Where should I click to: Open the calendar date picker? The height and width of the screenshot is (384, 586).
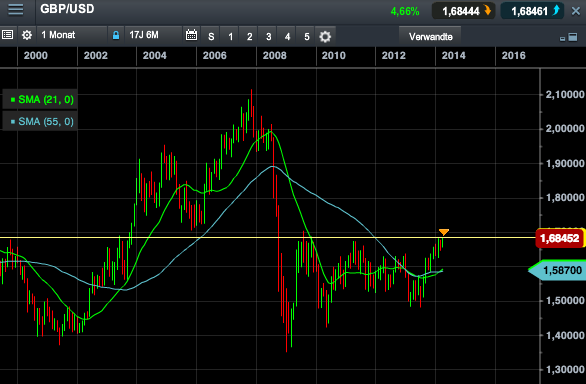(x=191, y=36)
